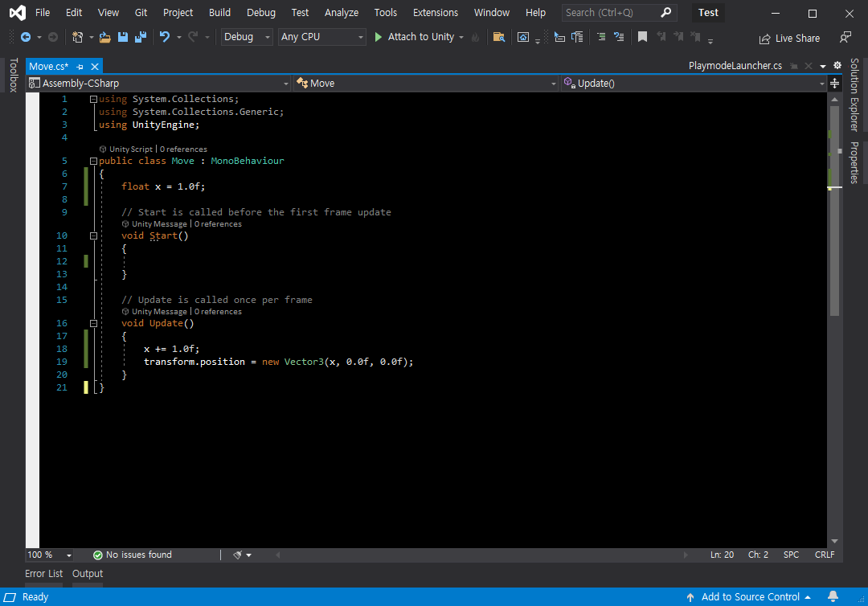The image size is (868, 606).
Task: Undo the last edit with the Undo icon
Action: point(165,37)
